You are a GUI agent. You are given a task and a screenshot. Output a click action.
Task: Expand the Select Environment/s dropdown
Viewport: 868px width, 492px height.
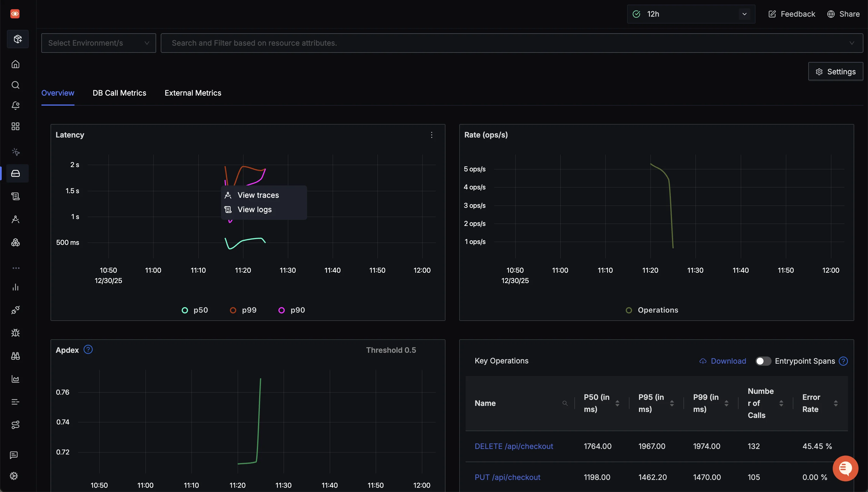pyautogui.click(x=98, y=43)
